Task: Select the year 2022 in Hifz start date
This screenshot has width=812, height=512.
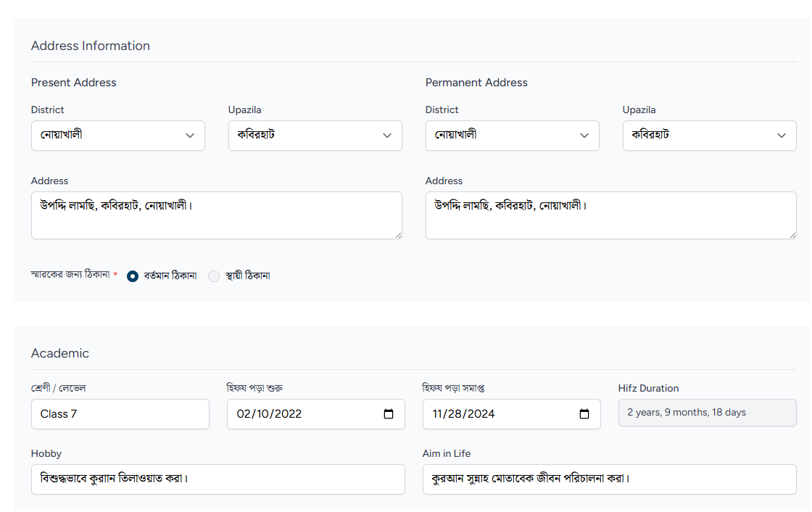Action: (286, 414)
